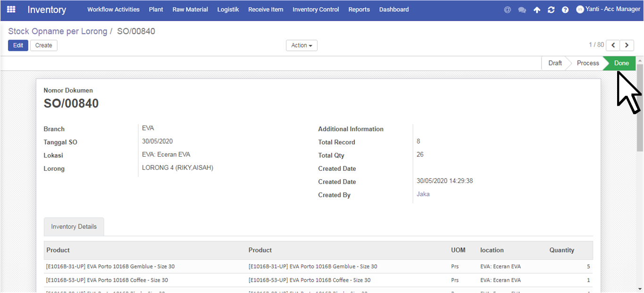Open the Inventory Control menu
The image size is (644, 293).
[x=316, y=9]
